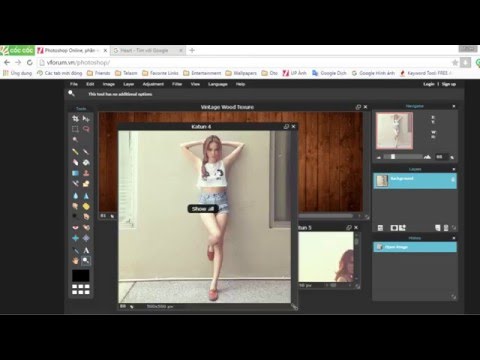Image resolution: width=480 pixels, height=360 pixels.
Task: Click the Sign up link
Action: tap(449, 84)
